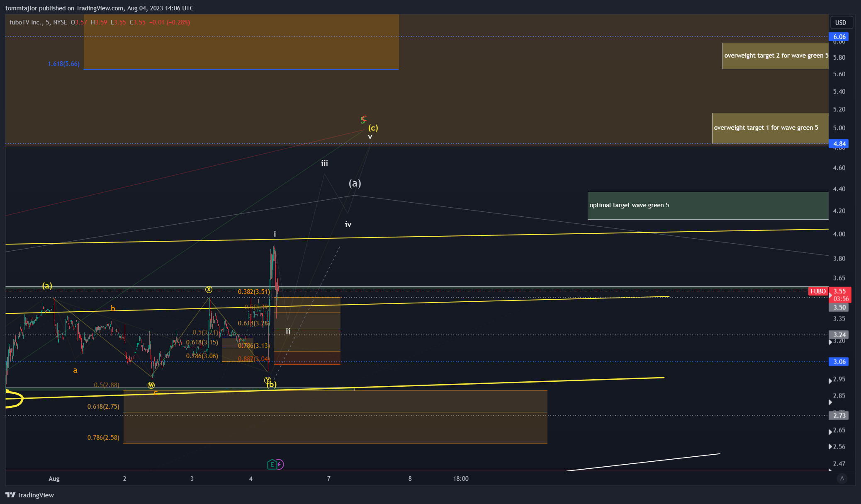
Task: Click the TradingView logo at bottom left
Action: 29,495
